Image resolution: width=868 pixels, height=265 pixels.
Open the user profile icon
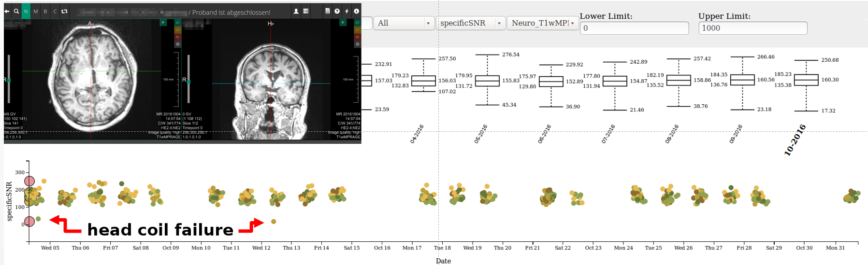click(x=296, y=11)
